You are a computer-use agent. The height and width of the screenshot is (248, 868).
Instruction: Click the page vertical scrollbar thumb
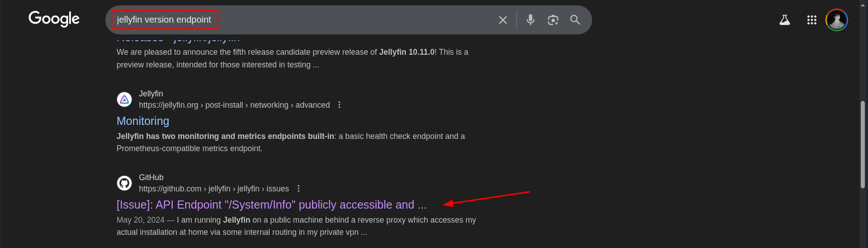click(863, 145)
